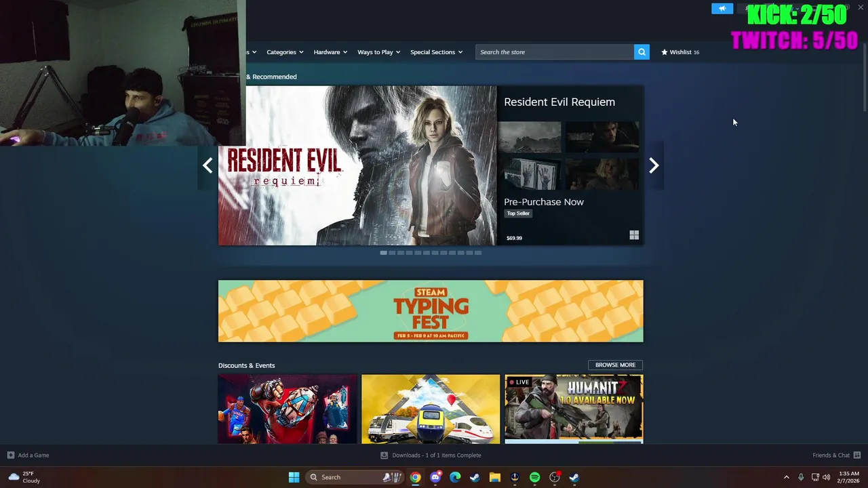This screenshot has height=488, width=868.
Task: Expand the Hardware dropdown menu
Action: point(330,52)
